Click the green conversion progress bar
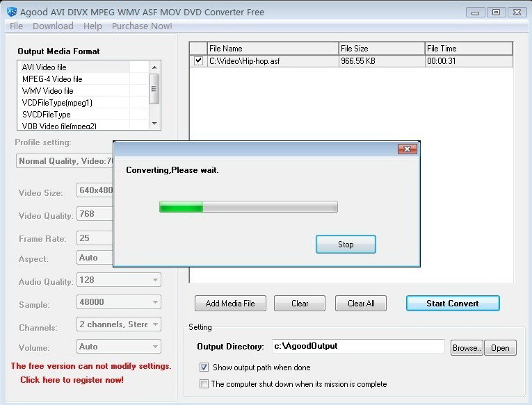The image size is (532, 405). click(x=248, y=207)
